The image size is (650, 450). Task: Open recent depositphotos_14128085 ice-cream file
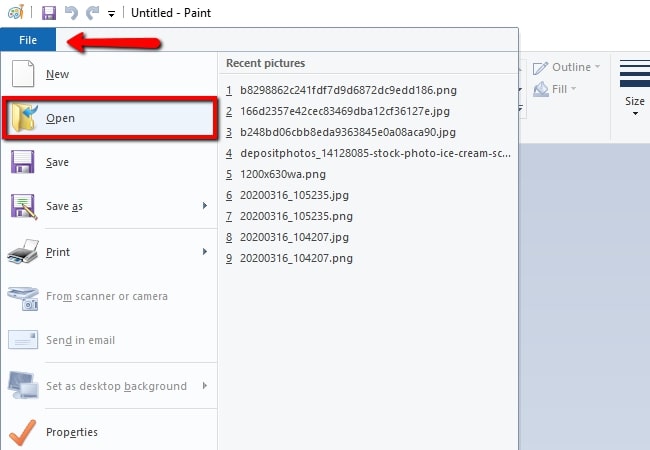tap(368, 153)
